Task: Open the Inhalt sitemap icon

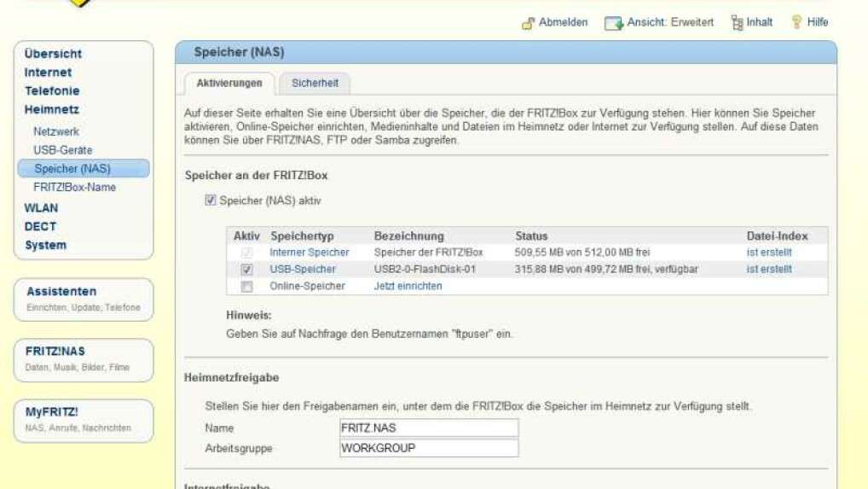Action: coord(737,23)
